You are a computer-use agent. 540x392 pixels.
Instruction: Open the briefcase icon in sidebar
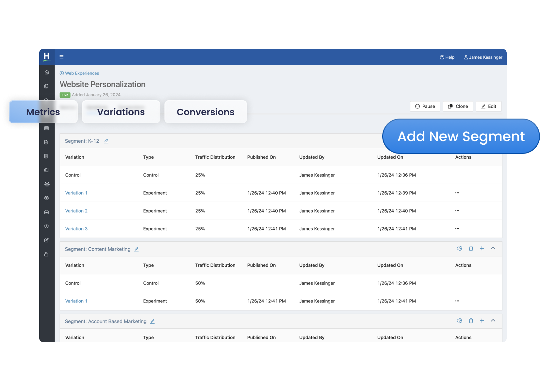coord(47,212)
